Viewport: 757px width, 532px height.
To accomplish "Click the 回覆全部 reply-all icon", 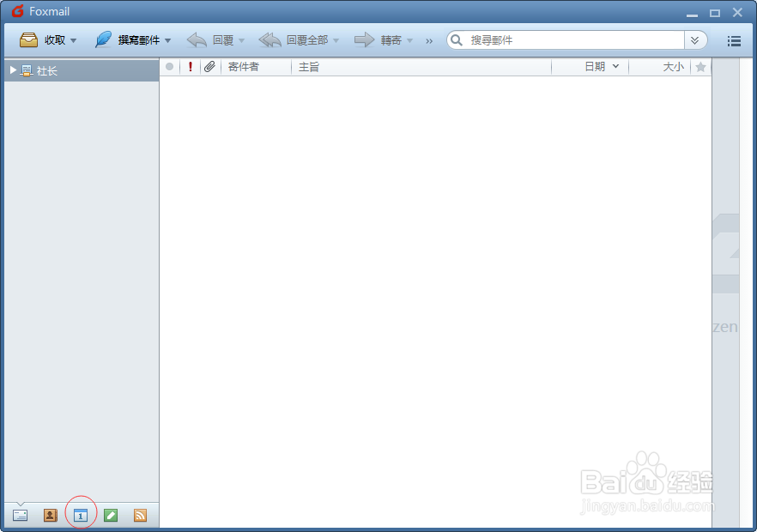I will [269, 40].
